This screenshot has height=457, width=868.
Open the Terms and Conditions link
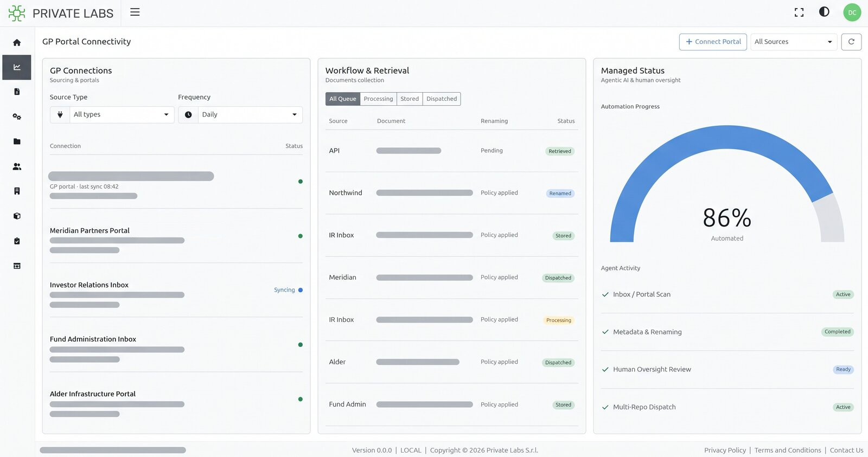coord(788,450)
